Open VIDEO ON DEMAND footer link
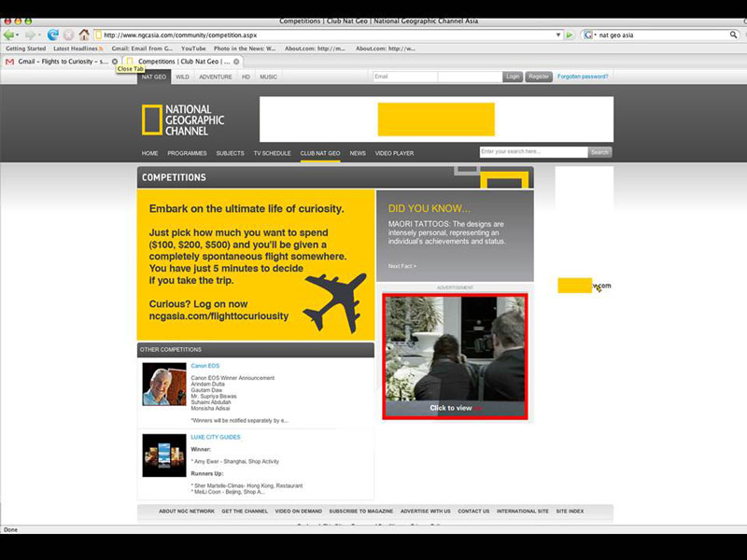Screen dimensions: 747x560 (298, 511)
